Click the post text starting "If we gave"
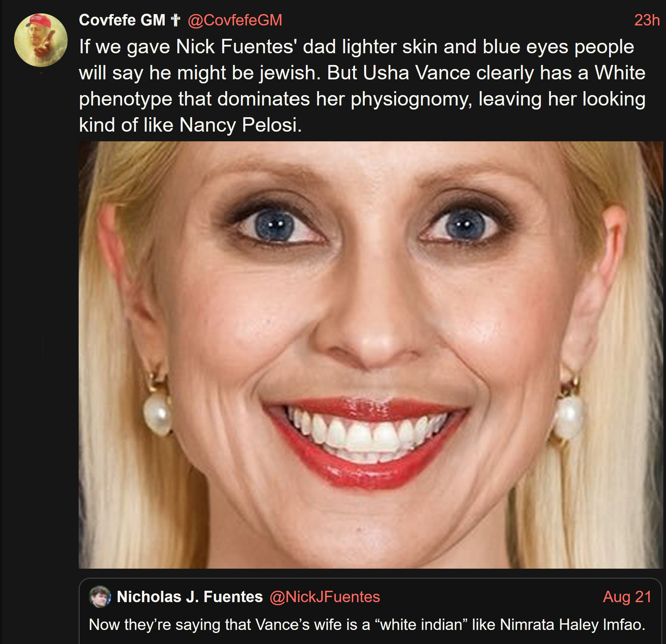Image resolution: width=666 pixels, height=644 pixels. point(362,86)
